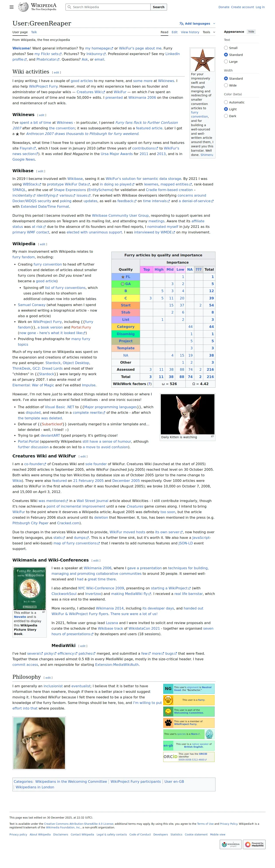Select Standard width option

point(226,79)
